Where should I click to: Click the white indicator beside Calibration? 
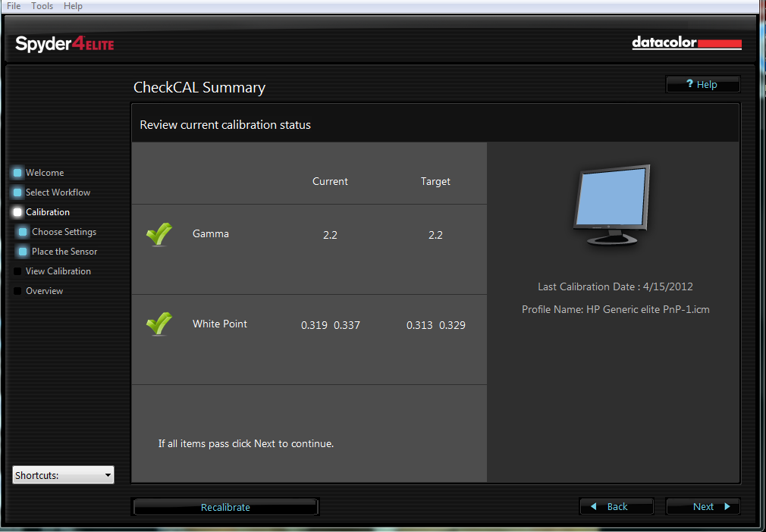(x=17, y=212)
